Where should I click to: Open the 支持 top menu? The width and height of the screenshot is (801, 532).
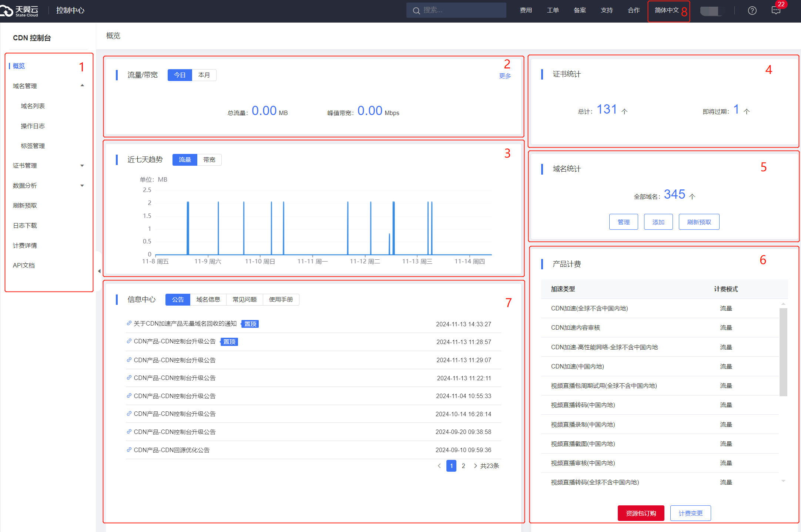coord(607,10)
